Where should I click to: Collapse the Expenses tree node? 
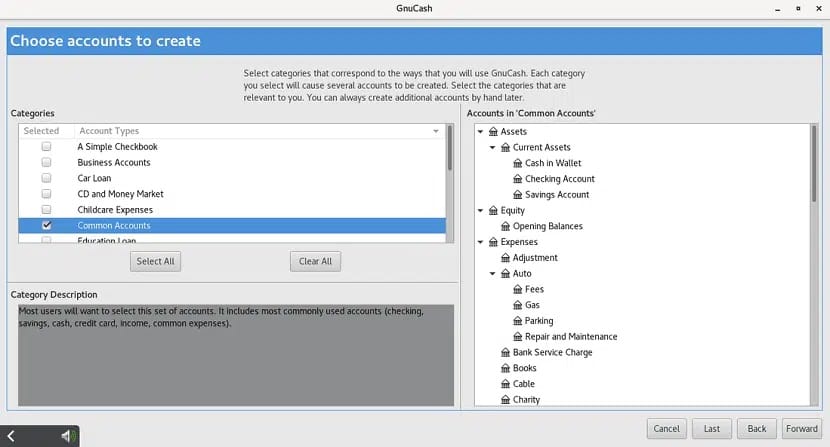[481, 242]
